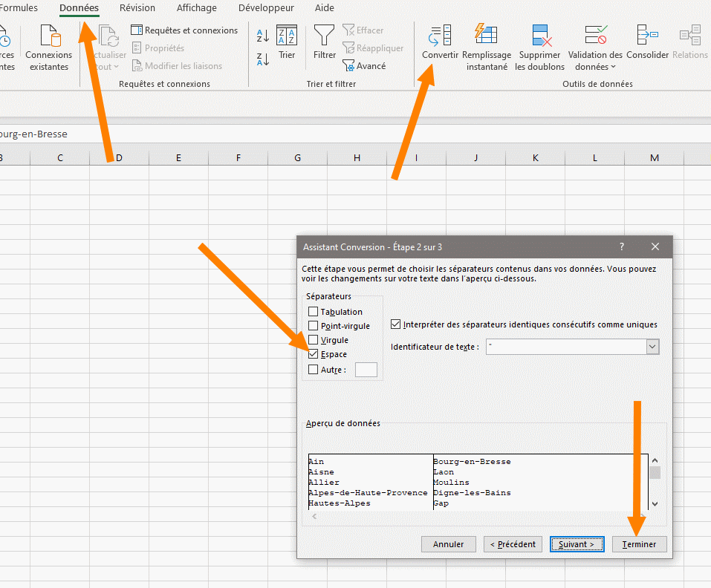Screen dimensions: 711x588
Task: Switch to the Révision ribbon tab
Action: [137, 8]
